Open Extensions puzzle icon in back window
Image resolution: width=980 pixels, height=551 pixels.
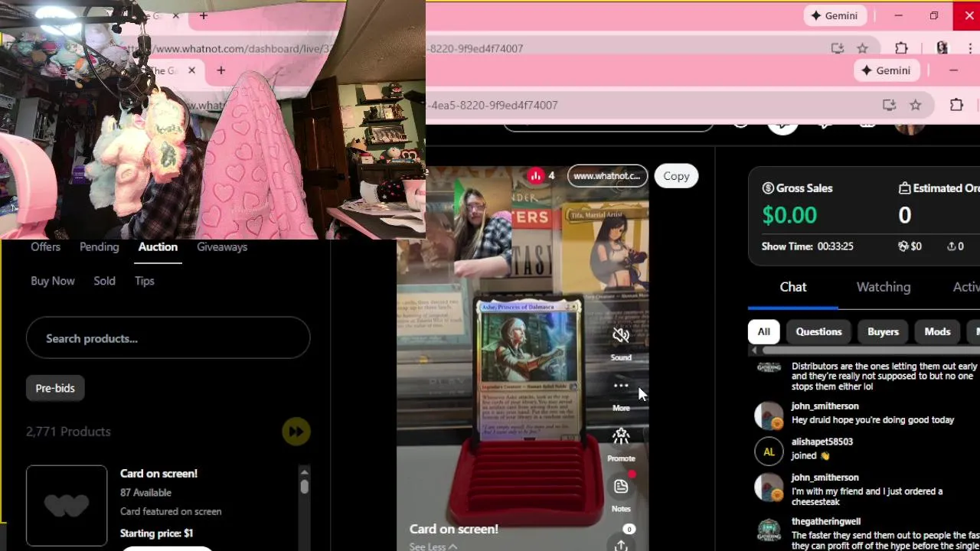pyautogui.click(x=901, y=48)
